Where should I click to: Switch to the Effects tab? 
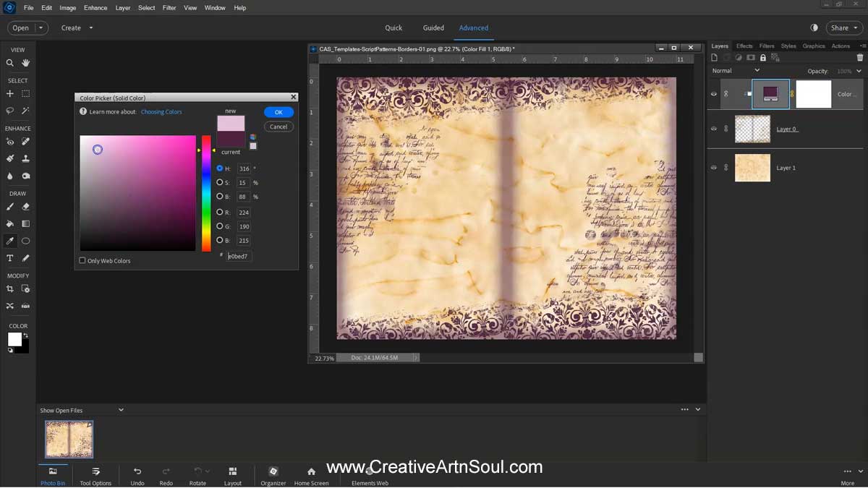click(x=744, y=46)
